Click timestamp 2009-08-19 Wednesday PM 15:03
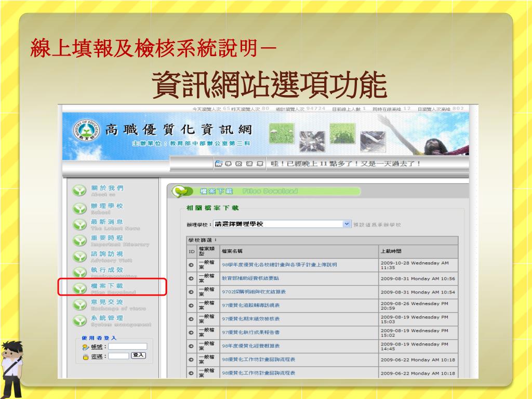The width and height of the screenshot is (532, 399). click(x=415, y=320)
